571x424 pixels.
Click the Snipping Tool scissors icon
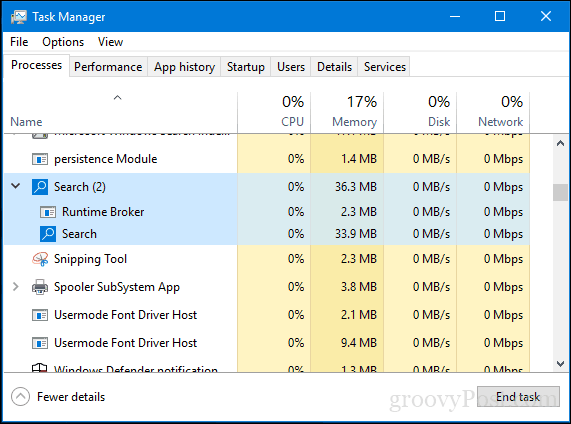tap(40, 259)
